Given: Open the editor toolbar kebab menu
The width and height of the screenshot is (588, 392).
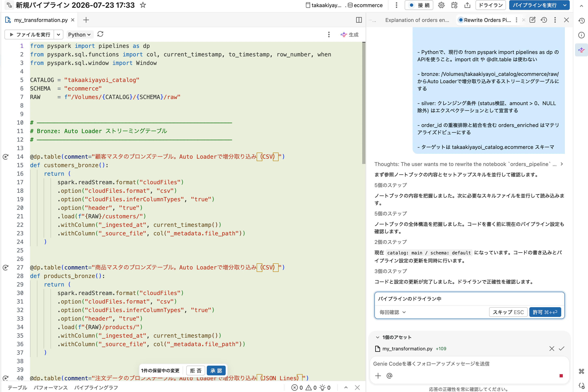Looking at the screenshot, I should [329, 34].
